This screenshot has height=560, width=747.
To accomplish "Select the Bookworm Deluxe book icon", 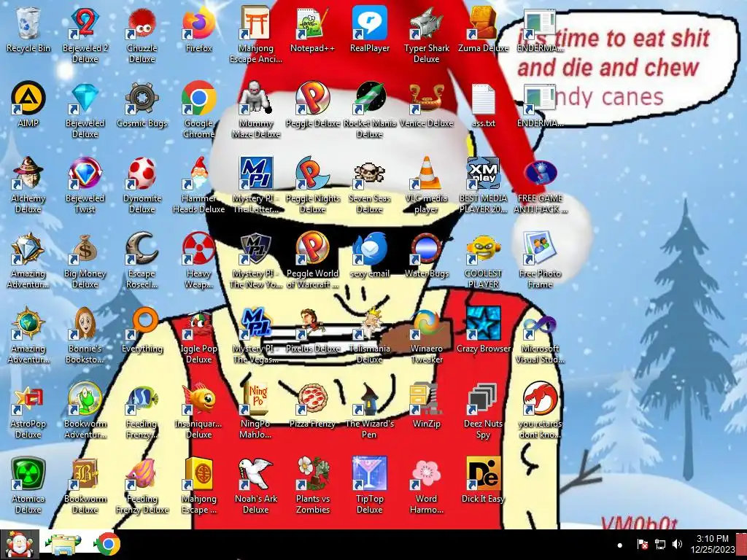I will click(x=85, y=474).
